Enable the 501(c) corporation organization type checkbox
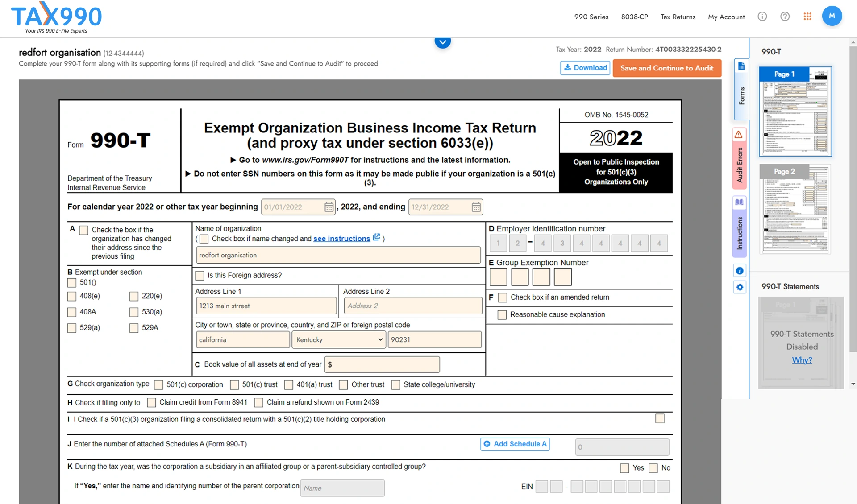 (x=159, y=384)
